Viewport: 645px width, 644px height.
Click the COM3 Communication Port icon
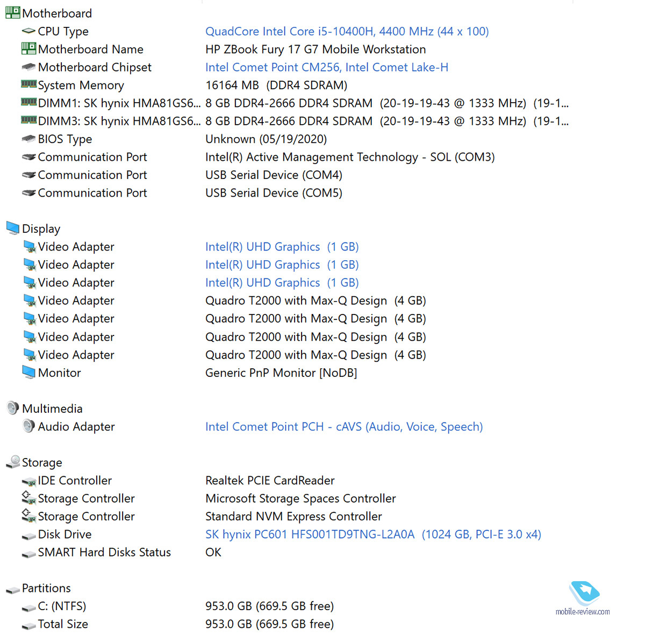point(28,157)
